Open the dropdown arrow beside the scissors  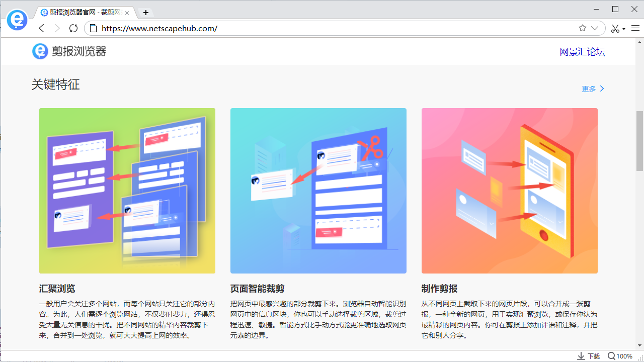(624, 29)
